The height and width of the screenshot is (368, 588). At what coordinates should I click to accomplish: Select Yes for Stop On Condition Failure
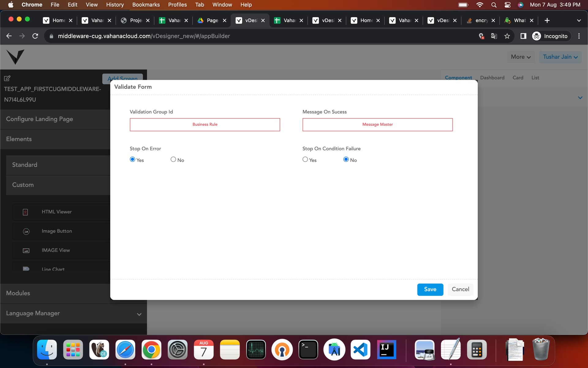[x=305, y=159]
